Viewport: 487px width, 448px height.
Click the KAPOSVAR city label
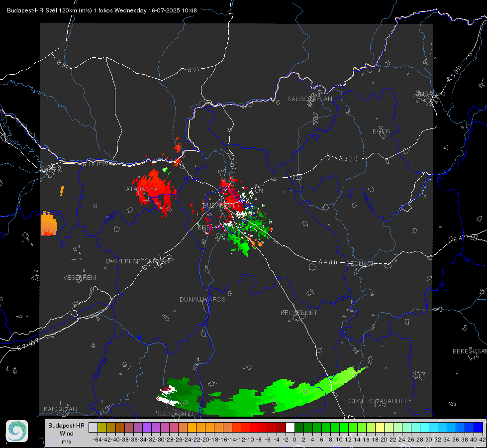[x=60, y=409]
